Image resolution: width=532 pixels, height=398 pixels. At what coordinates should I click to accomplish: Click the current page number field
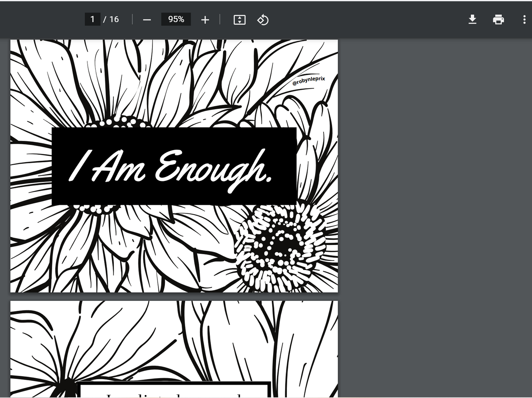(x=92, y=19)
